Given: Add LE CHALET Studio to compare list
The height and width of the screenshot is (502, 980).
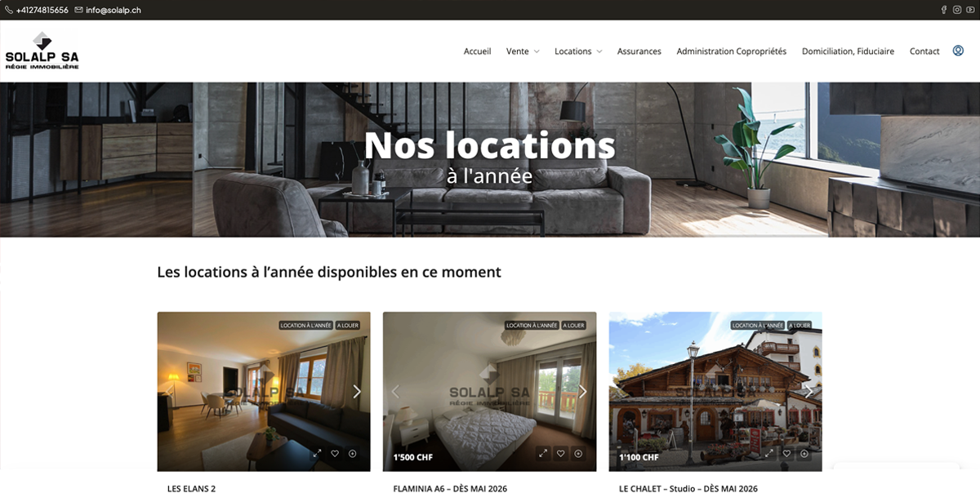Looking at the screenshot, I should (x=804, y=454).
